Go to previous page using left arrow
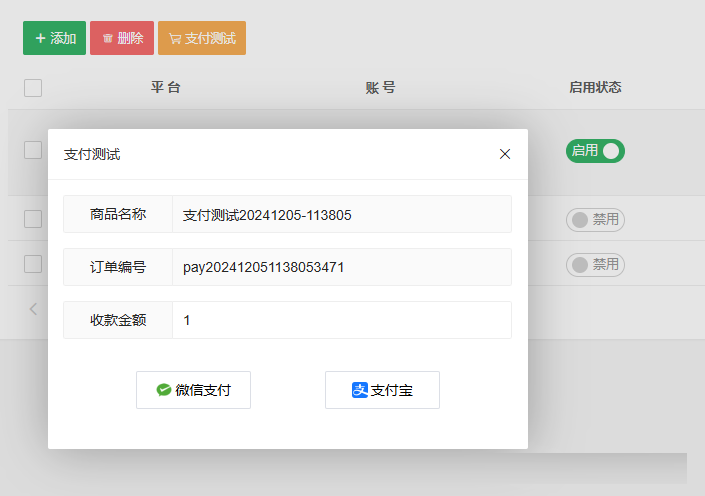Viewport: 705px width, 496px height. coord(33,309)
